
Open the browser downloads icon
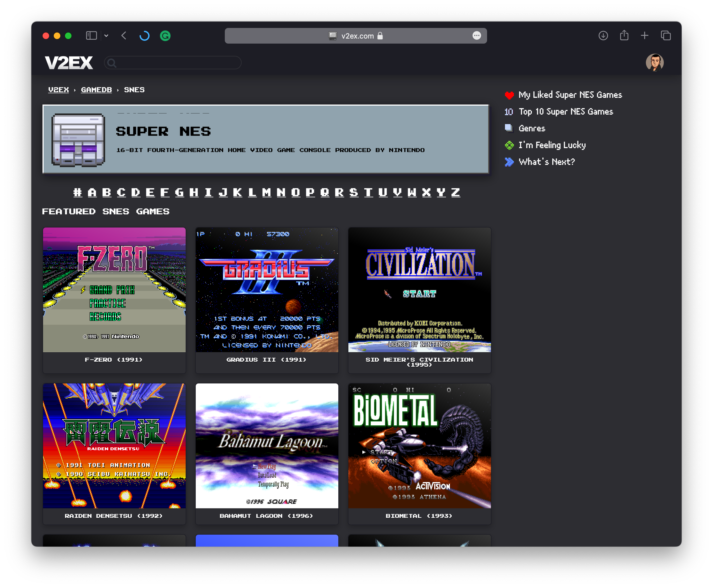click(x=603, y=35)
